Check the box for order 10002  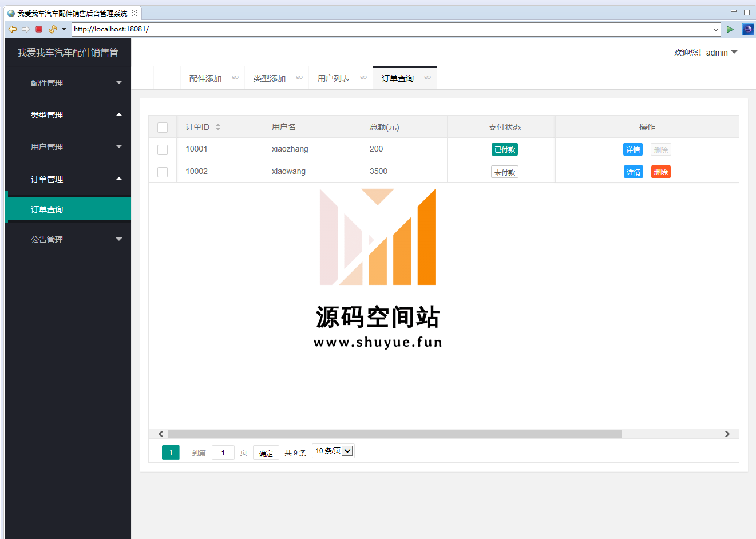pyautogui.click(x=163, y=172)
